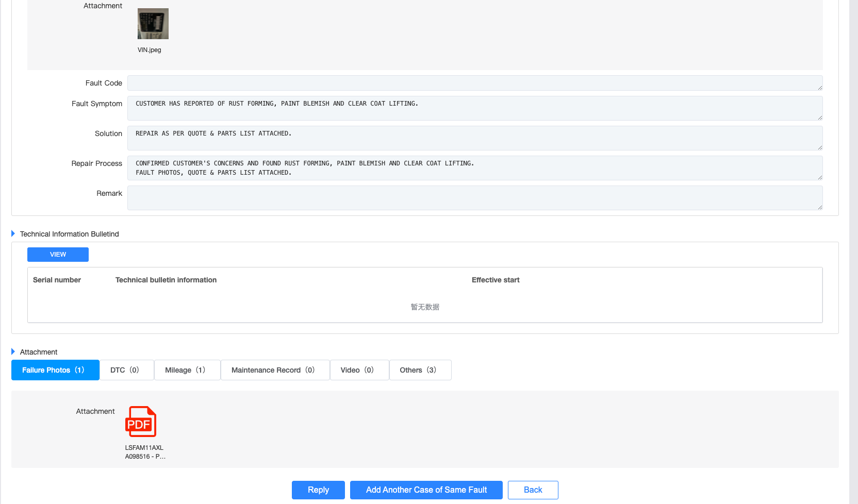
Task: Click into the Fault Code field
Action: click(474, 83)
